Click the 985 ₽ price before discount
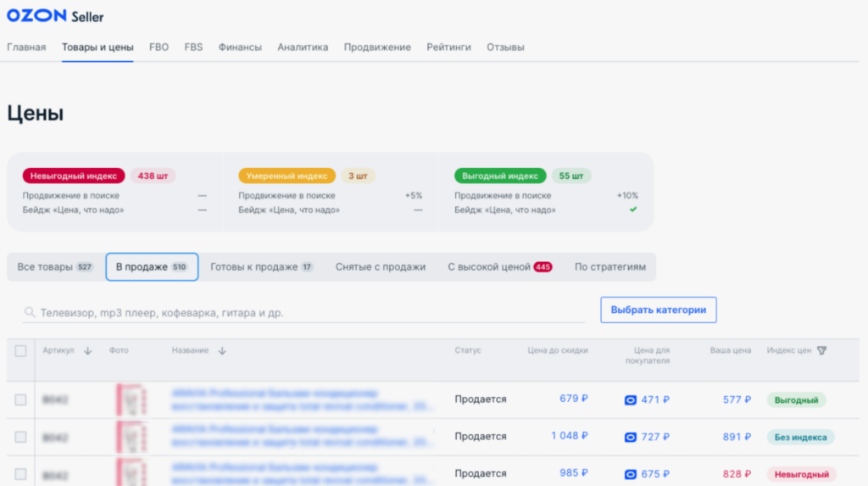 tap(574, 472)
